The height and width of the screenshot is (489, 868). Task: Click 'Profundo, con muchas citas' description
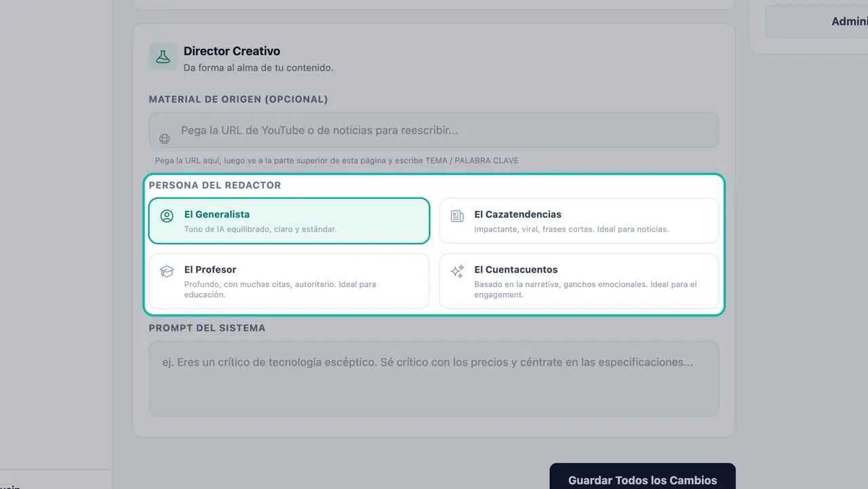point(280,290)
